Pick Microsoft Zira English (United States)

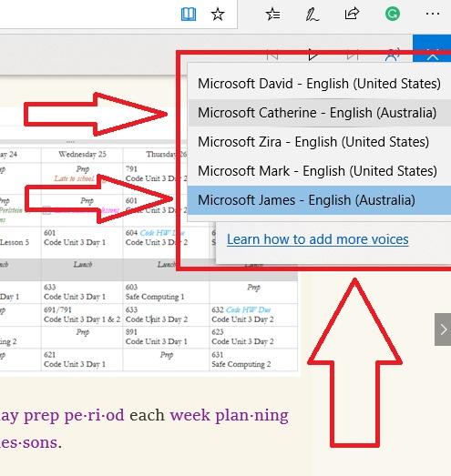point(319,142)
